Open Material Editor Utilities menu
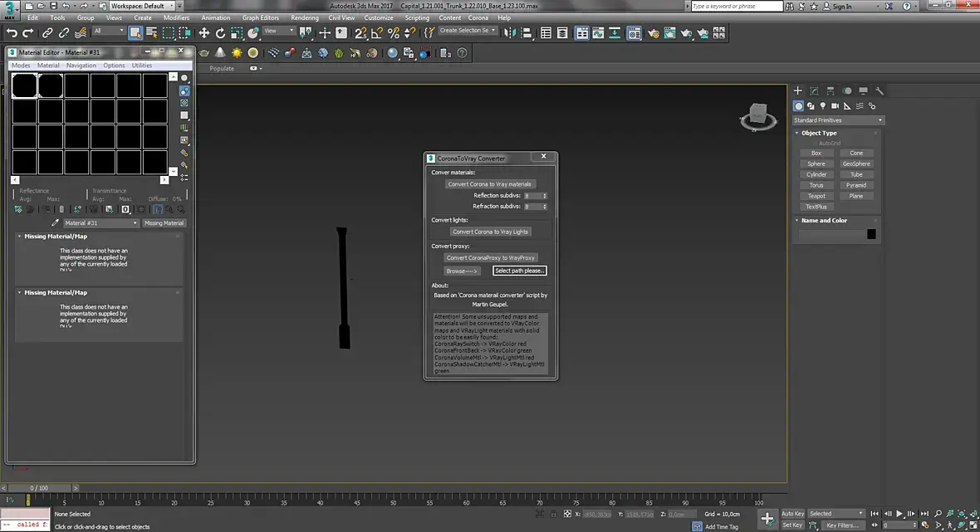980x532 pixels. pos(142,66)
